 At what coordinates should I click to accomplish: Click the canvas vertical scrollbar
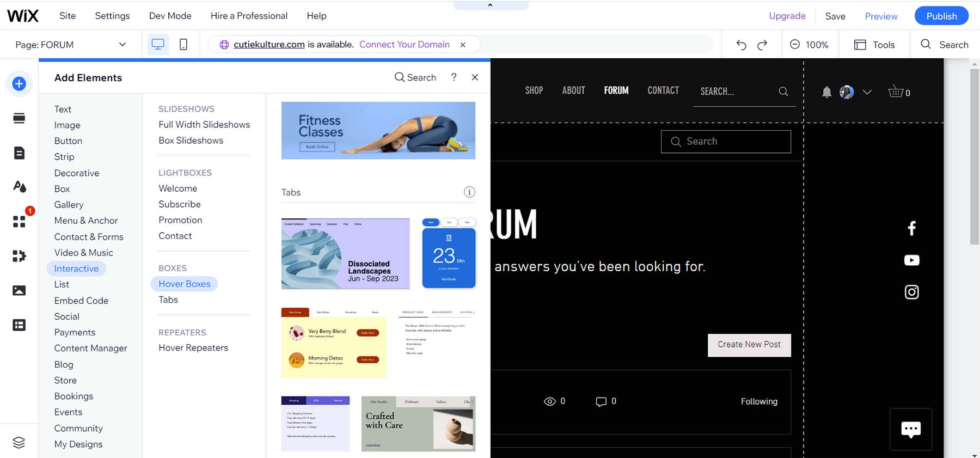click(x=974, y=157)
